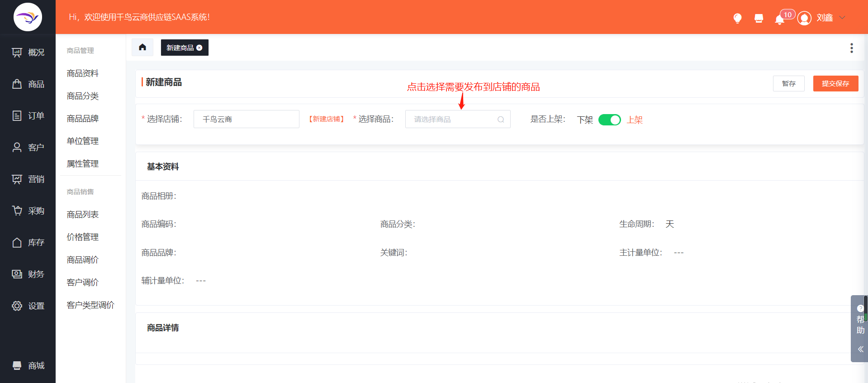This screenshot has width=868, height=383.
Task: Open 营销 marketing in main sidebar
Action: click(28, 179)
